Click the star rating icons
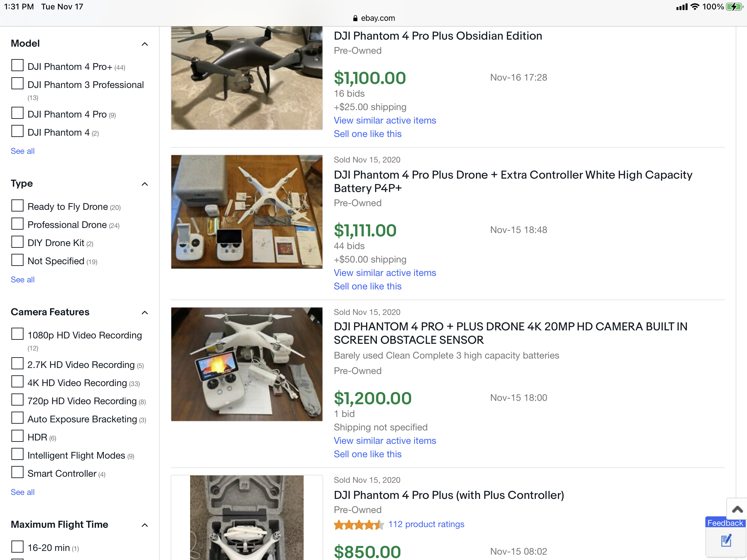 point(359,524)
